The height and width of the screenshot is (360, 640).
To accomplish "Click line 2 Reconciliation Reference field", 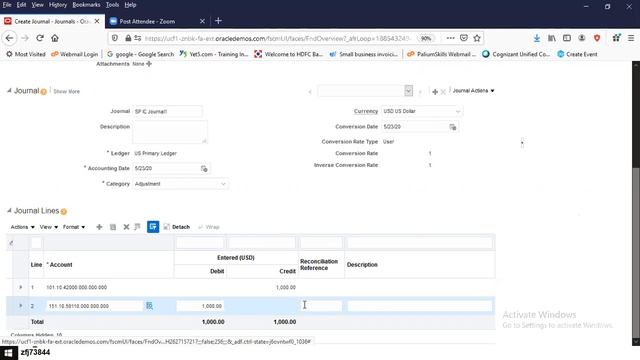I will click(x=321, y=306).
